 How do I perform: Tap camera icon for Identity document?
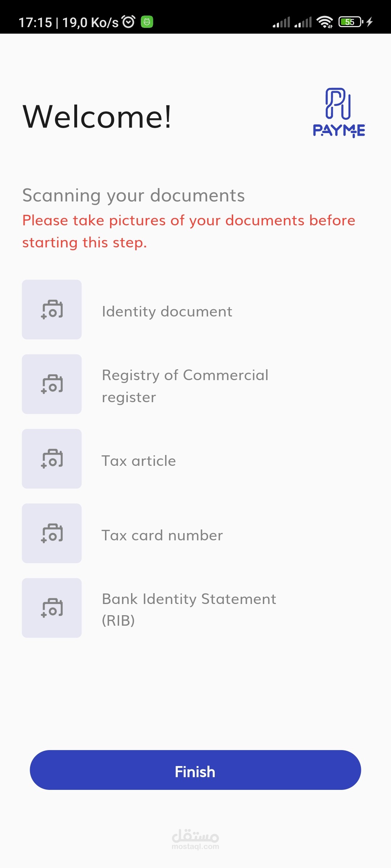[x=52, y=310]
